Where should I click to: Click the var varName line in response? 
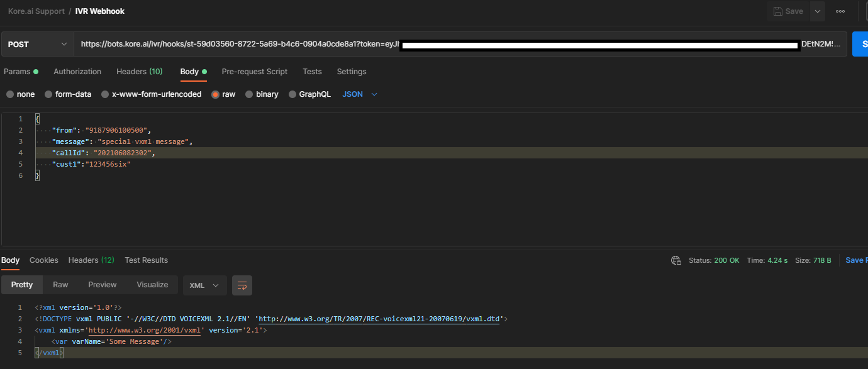click(x=111, y=341)
